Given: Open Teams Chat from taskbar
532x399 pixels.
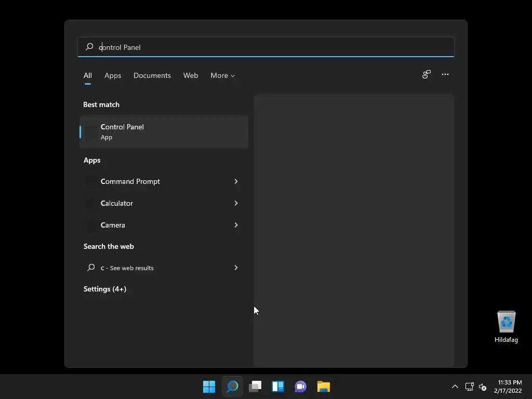Looking at the screenshot, I should pyautogui.click(x=301, y=387).
